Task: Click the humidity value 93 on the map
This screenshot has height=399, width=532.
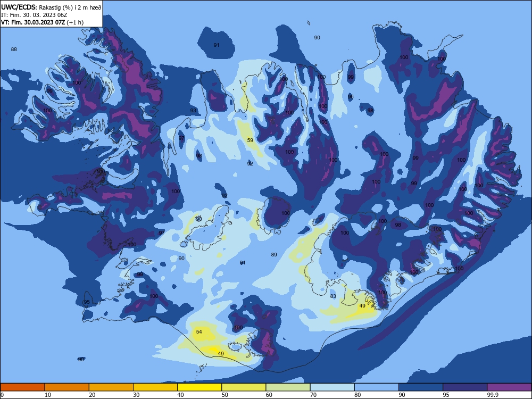Action: pos(193,110)
